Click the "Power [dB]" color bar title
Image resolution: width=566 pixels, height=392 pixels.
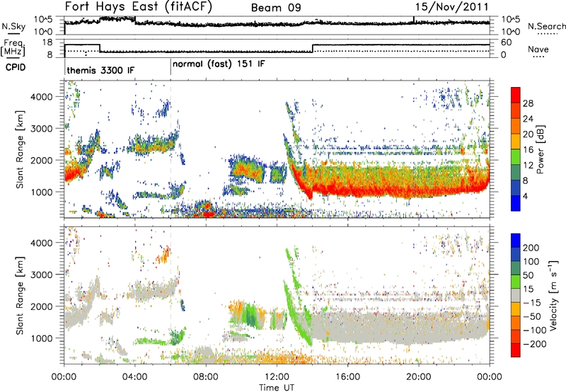tap(540, 149)
